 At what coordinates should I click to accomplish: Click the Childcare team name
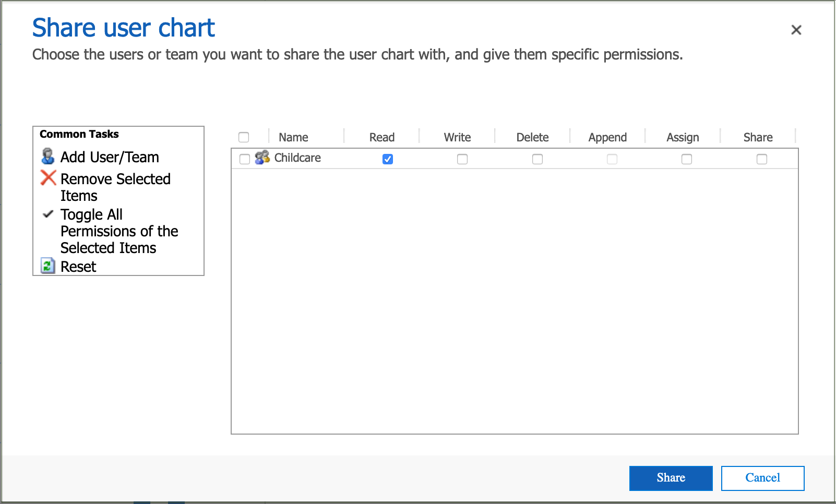pos(297,158)
